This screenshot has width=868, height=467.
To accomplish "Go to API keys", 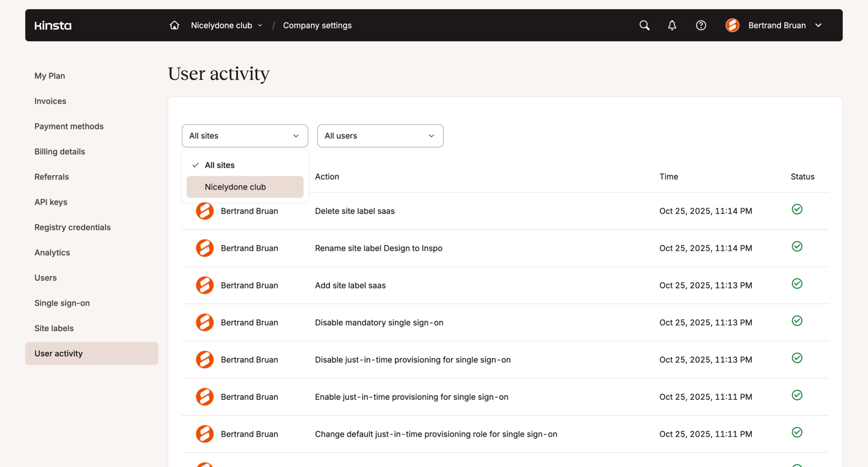I will coord(51,202).
